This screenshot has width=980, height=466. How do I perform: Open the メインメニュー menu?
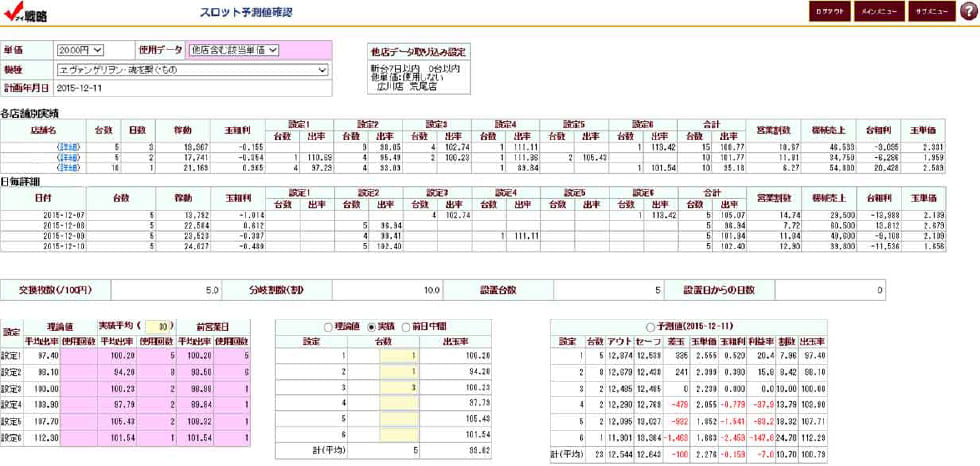[x=880, y=11]
